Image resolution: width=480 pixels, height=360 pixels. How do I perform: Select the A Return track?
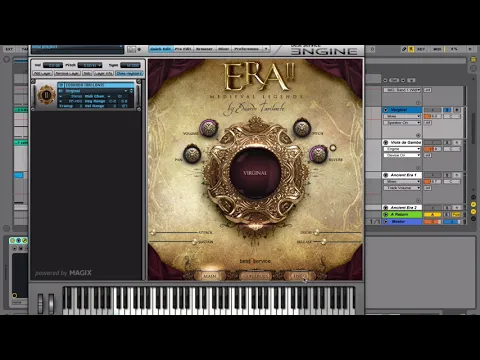(x=402, y=214)
